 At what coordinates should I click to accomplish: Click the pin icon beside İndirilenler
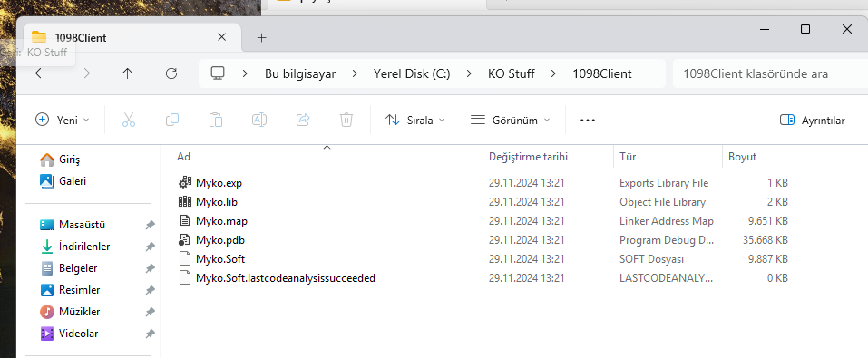click(150, 247)
